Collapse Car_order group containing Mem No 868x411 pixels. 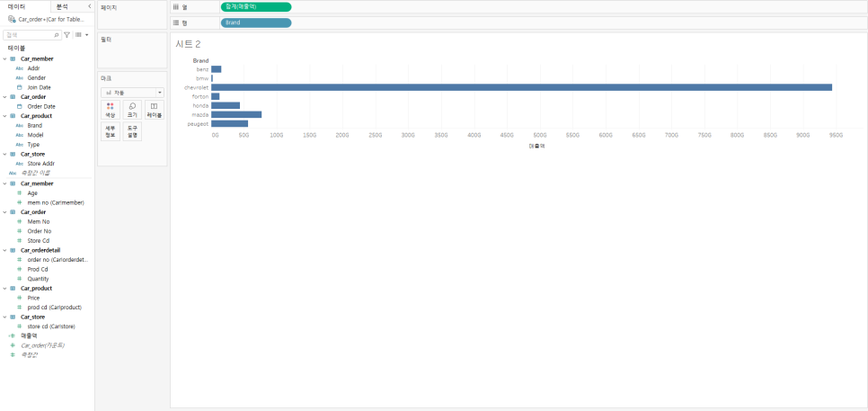coord(4,212)
